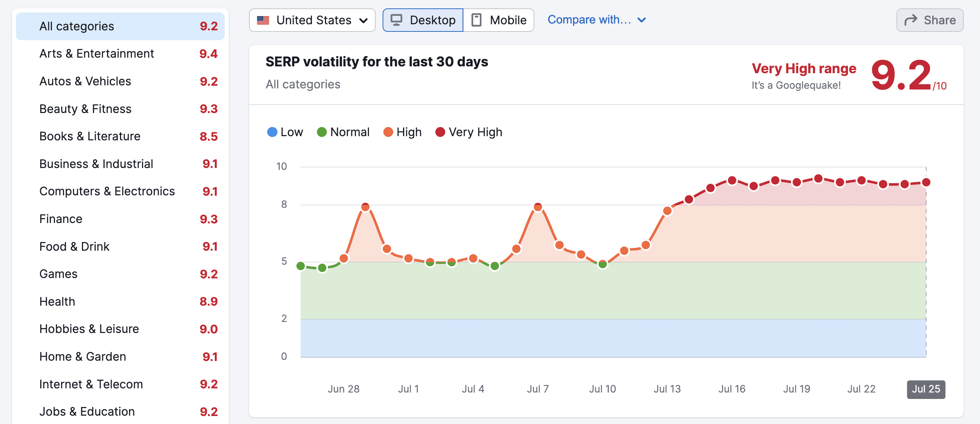Click the Jun 28 peak data point
Viewport: 980px width, 424px height.
click(365, 207)
